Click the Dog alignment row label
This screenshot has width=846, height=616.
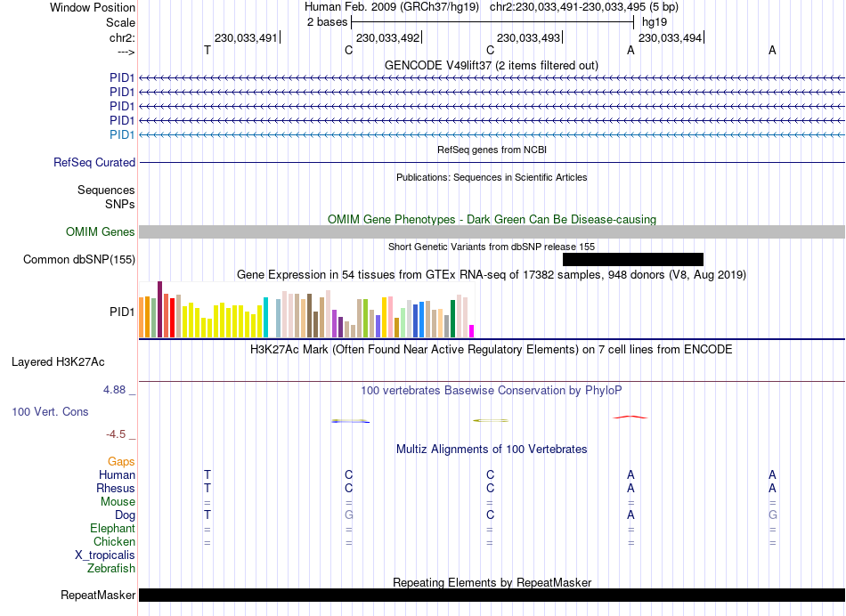coord(125,515)
